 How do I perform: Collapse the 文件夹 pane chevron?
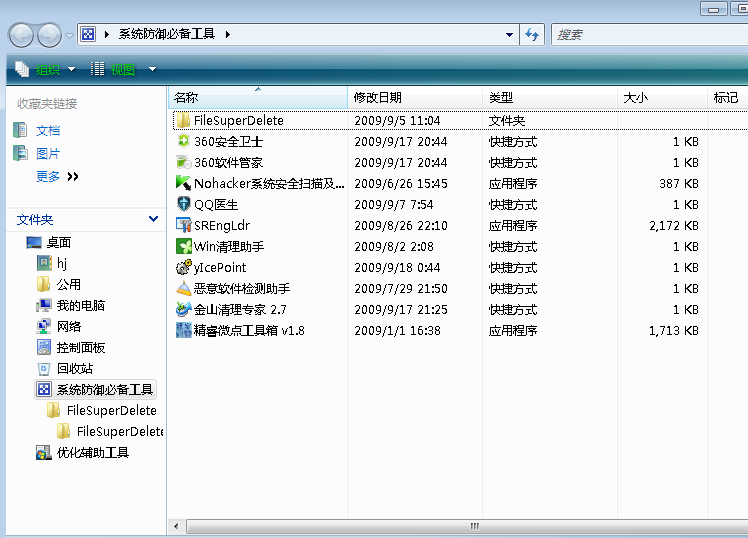point(153,219)
